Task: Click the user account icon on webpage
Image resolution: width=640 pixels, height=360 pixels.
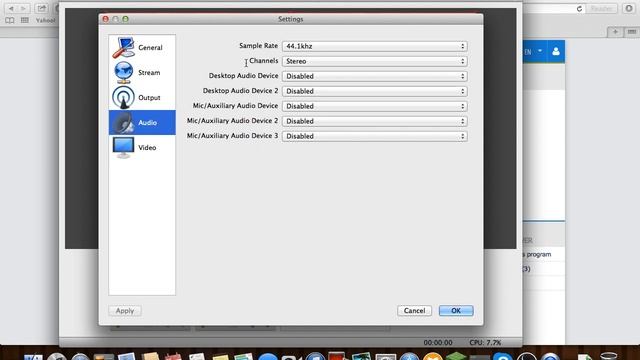Action: pyautogui.click(x=556, y=51)
